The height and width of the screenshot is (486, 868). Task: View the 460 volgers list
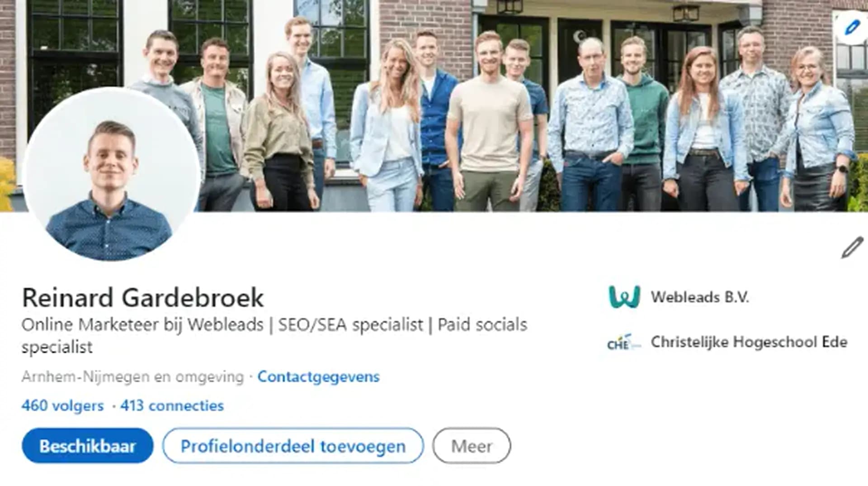[62, 405]
